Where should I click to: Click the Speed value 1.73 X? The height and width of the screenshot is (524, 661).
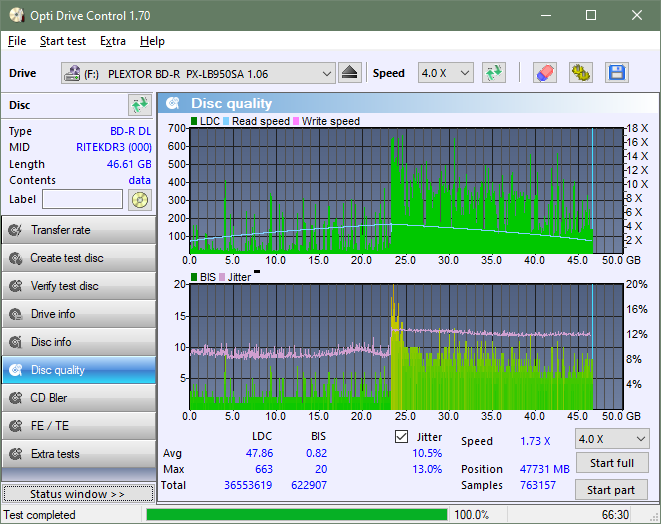pos(535,441)
